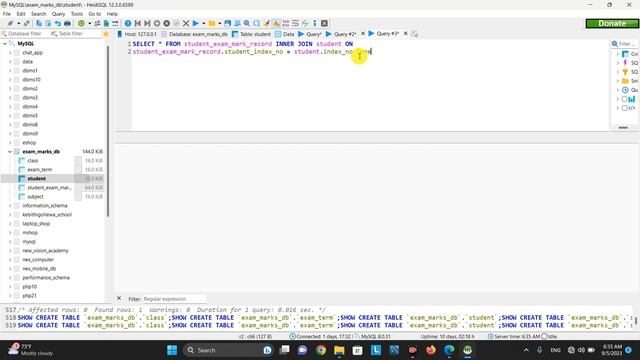The width and height of the screenshot is (640, 360).
Task: Open the Tools menu
Action: click(x=77, y=14)
